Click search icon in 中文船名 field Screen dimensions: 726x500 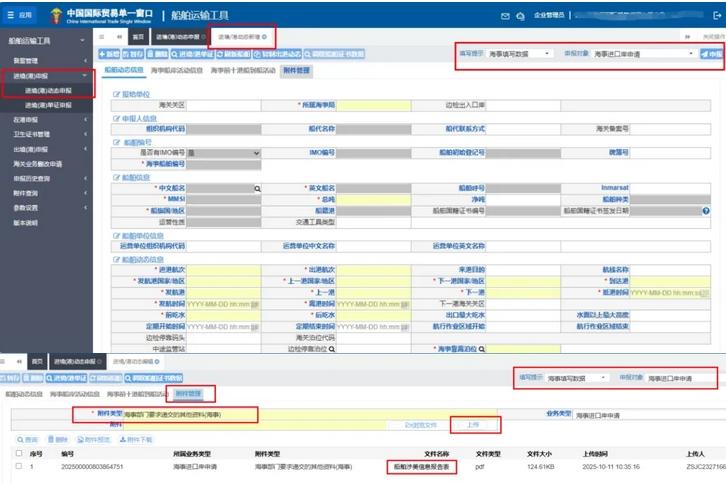[x=256, y=188]
